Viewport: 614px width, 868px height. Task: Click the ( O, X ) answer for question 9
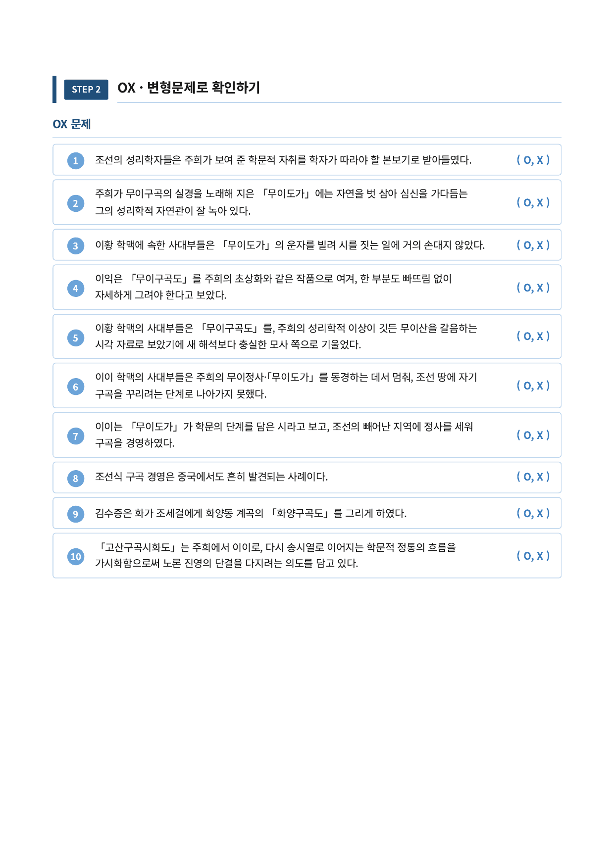tap(533, 513)
